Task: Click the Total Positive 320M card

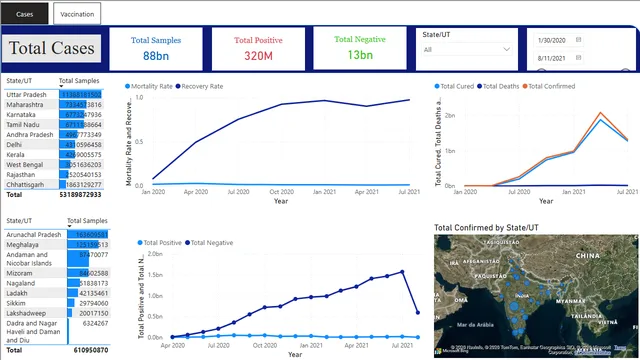Action: tap(258, 49)
